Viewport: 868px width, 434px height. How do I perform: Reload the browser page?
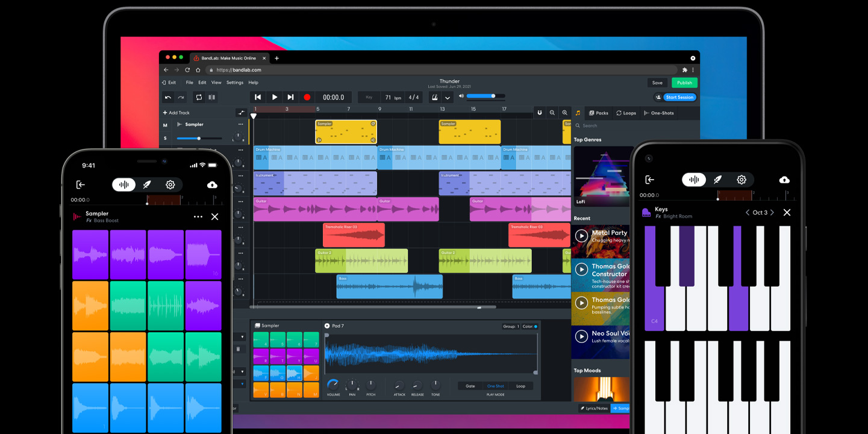pyautogui.click(x=187, y=70)
